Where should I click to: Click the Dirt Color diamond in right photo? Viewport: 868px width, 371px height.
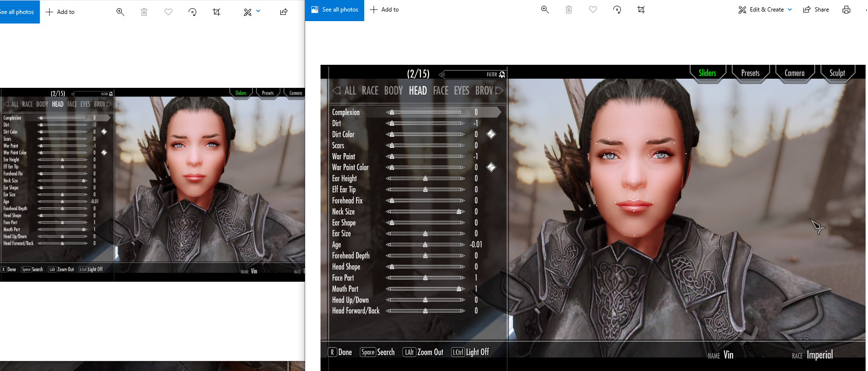(491, 134)
